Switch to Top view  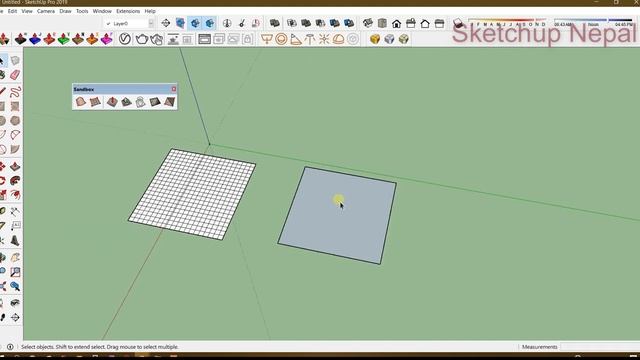coord(382,23)
